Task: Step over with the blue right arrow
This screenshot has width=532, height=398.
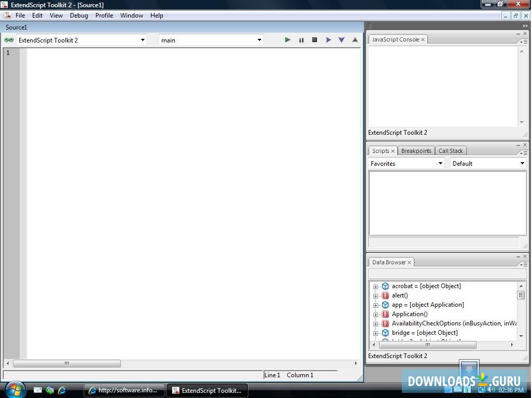Action: [x=328, y=40]
